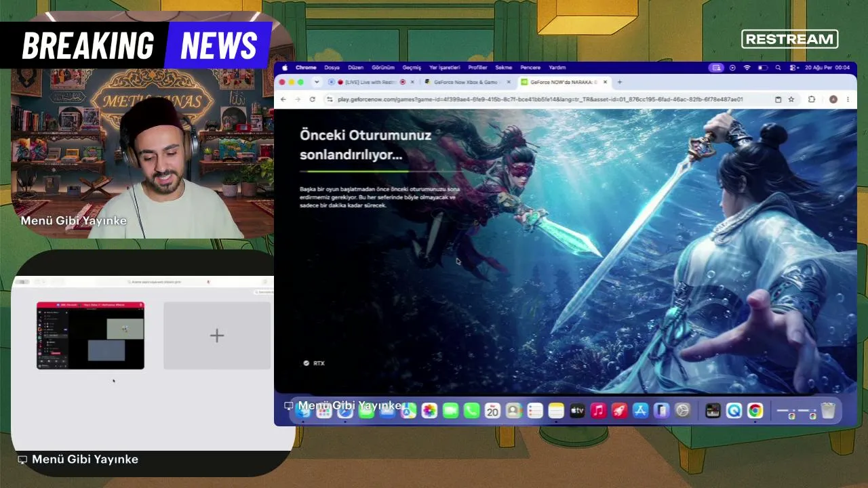Open Contacts from the Dock

(513, 410)
